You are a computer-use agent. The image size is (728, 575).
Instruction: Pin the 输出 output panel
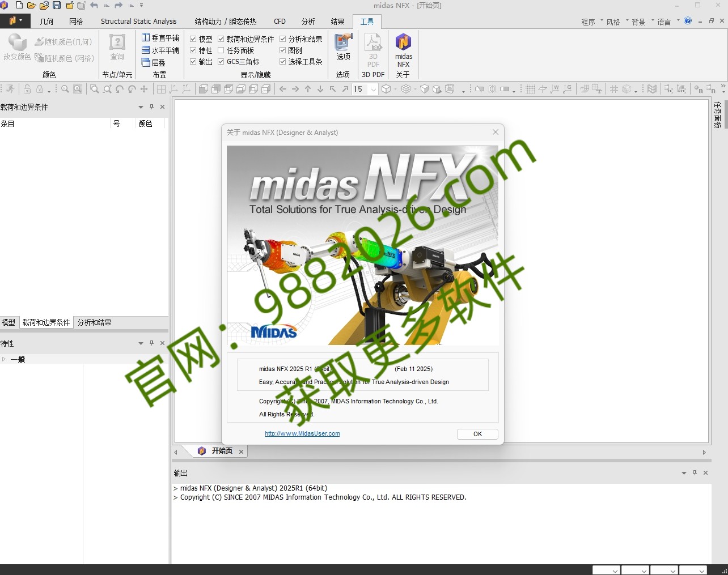pos(695,472)
